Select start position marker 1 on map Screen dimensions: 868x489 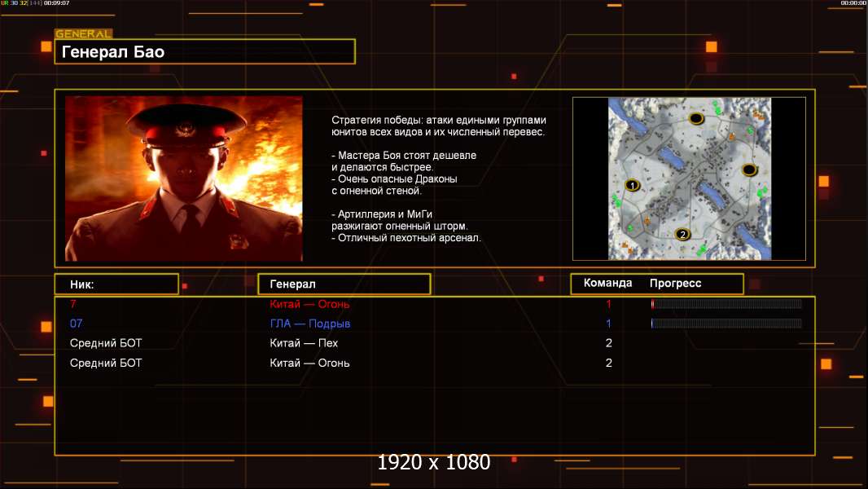click(x=632, y=186)
